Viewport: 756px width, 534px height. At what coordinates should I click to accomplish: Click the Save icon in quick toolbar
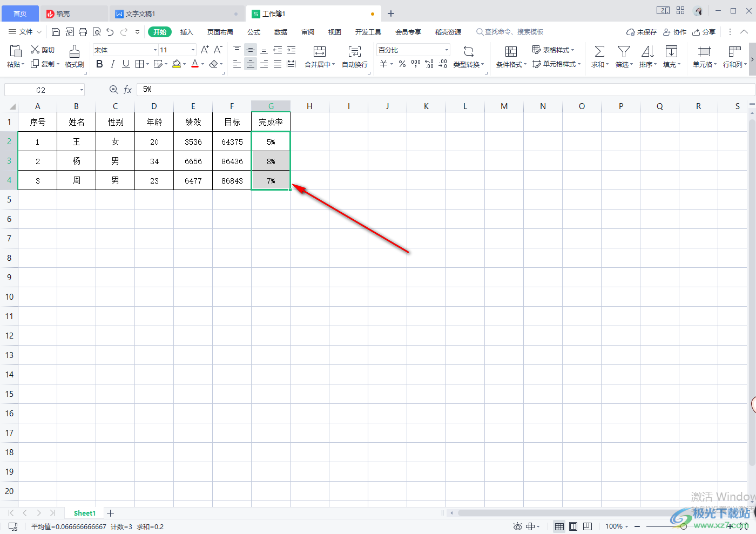tap(56, 32)
